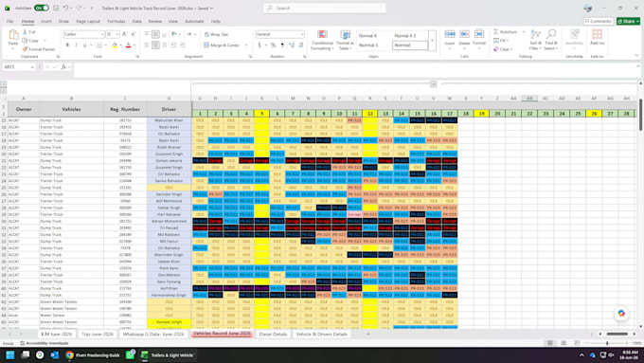Click AutoSum
This screenshot has height=363, width=644.
point(506,31)
